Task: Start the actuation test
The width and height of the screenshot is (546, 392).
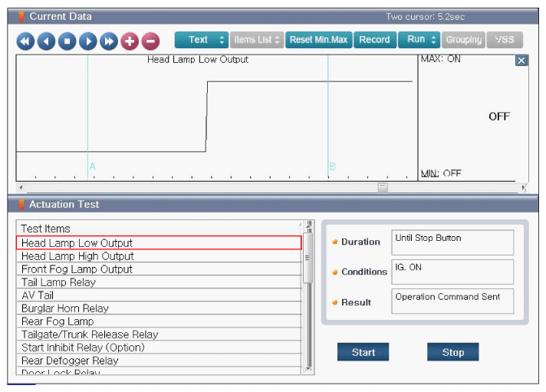Action: pyautogui.click(x=363, y=352)
